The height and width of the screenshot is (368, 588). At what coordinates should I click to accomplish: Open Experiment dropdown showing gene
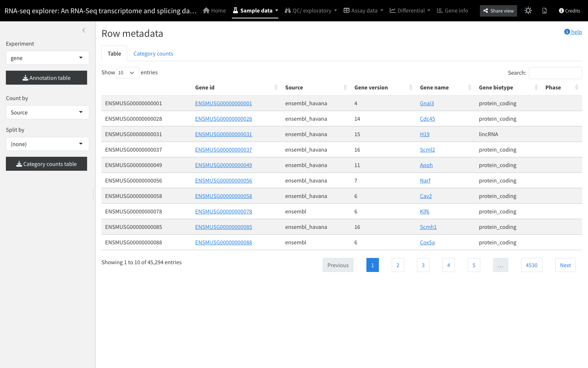point(47,58)
